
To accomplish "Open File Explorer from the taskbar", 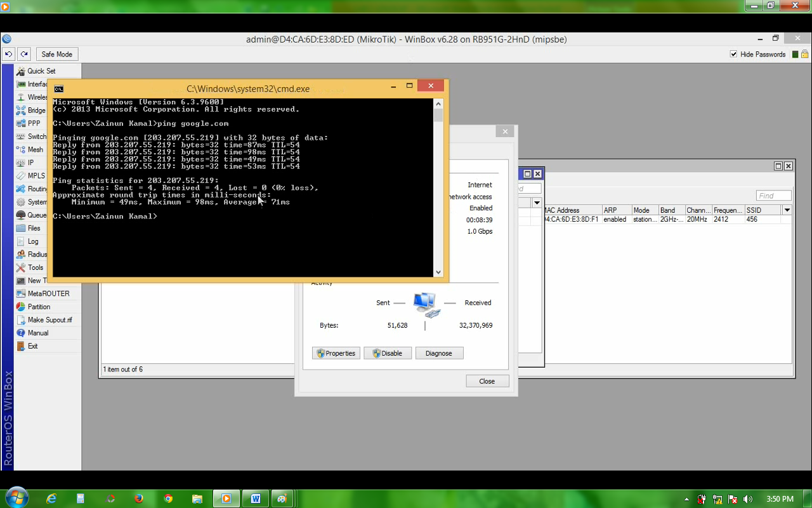I will (197, 498).
